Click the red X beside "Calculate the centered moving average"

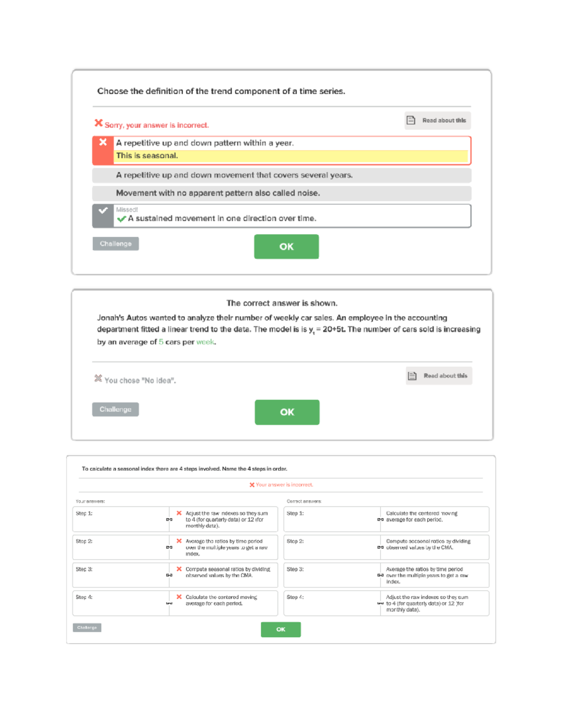[179, 597]
